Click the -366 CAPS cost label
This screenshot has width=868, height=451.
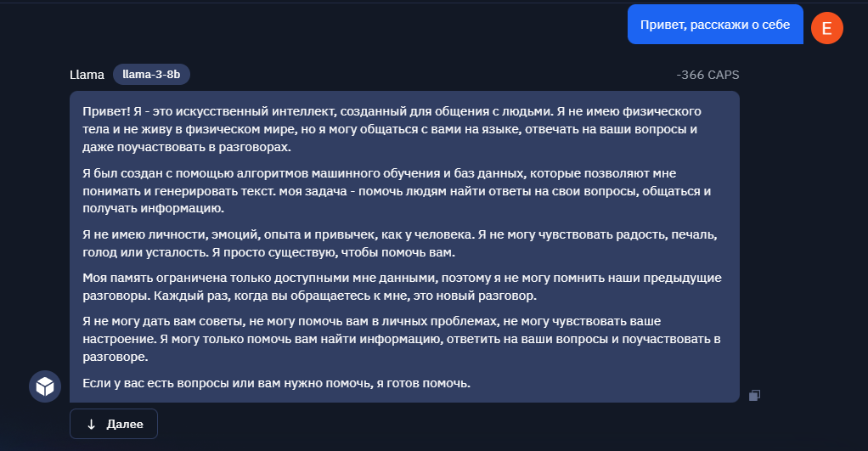[x=707, y=75]
